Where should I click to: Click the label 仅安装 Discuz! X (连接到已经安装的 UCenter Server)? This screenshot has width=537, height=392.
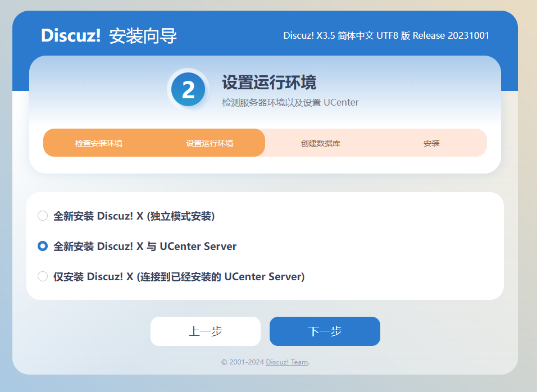tap(179, 276)
